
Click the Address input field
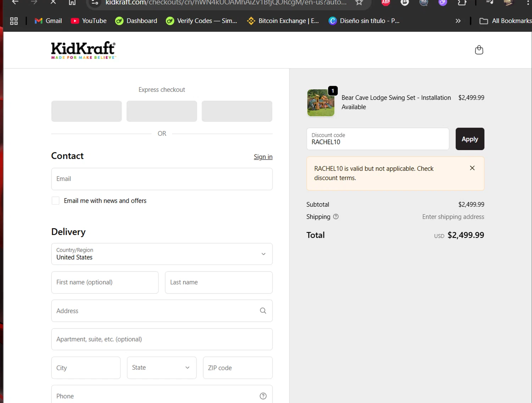[x=162, y=311]
